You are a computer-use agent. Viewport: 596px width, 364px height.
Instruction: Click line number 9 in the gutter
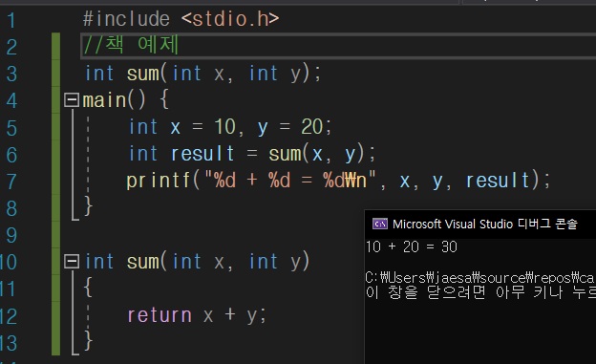(x=11, y=235)
